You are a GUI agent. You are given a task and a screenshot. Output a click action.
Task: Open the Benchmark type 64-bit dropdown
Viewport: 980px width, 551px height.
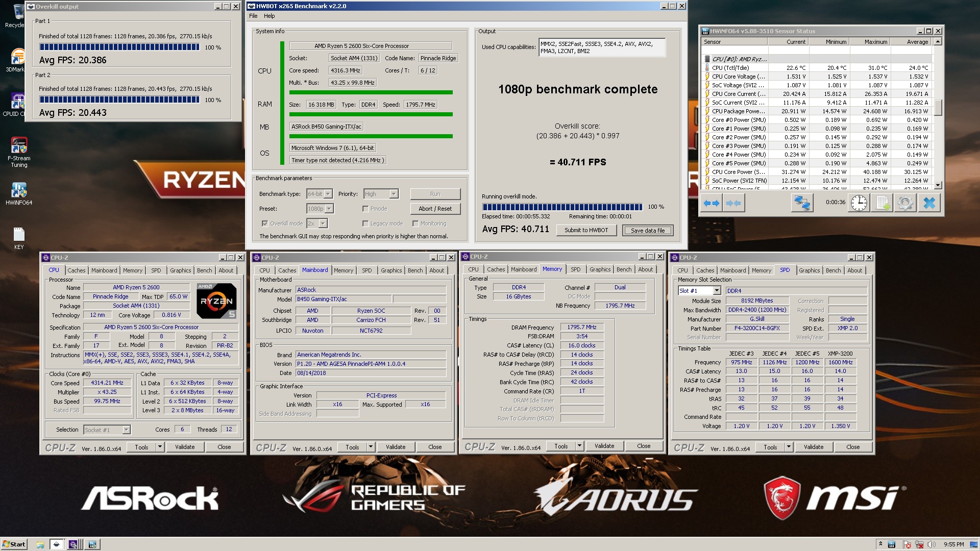(320, 194)
